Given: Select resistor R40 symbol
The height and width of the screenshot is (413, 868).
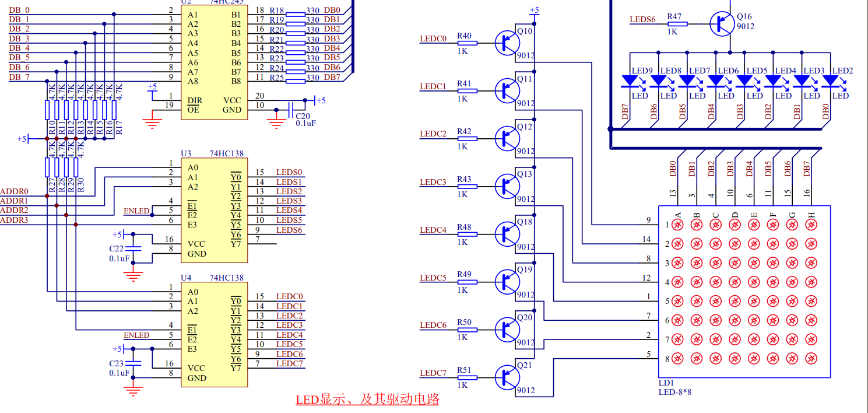Looking at the screenshot, I should tap(468, 43).
